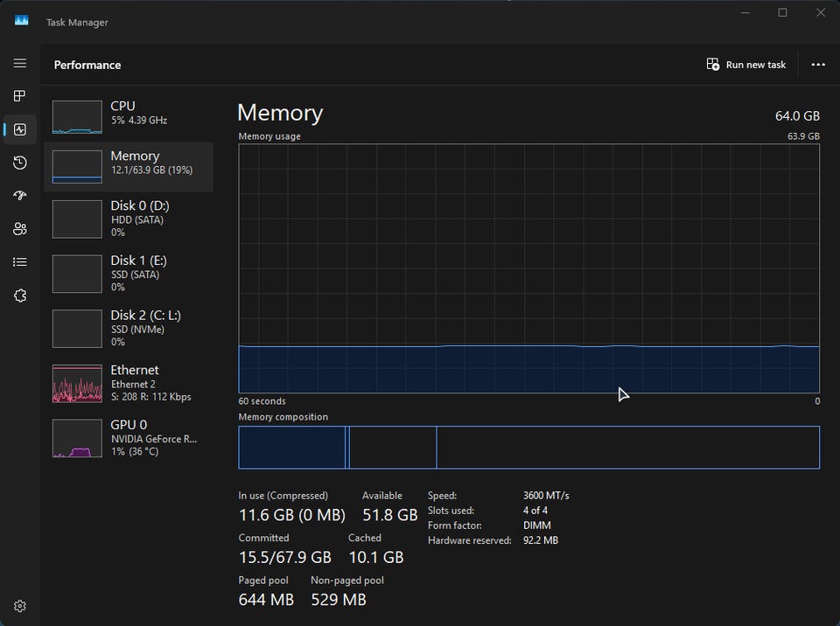This screenshot has height=626, width=840.
Task: Select the CPU performance item
Action: tap(129, 116)
